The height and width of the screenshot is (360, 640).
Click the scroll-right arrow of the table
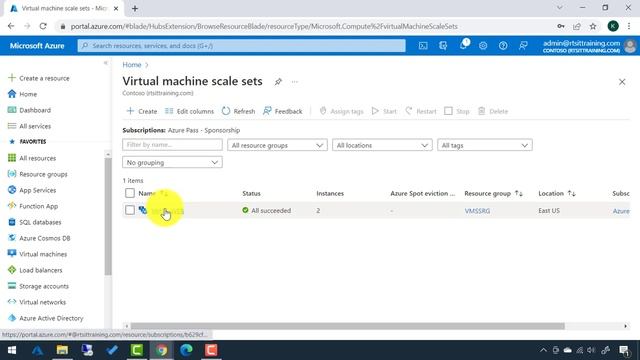(x=625, y=326)
